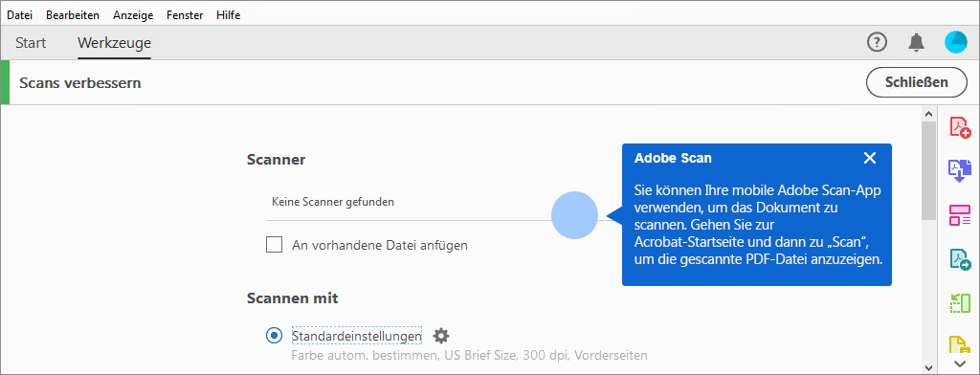Screen dimensions: 980x375
Task: Open the Hilfe menu
Action: pos(228,15)
